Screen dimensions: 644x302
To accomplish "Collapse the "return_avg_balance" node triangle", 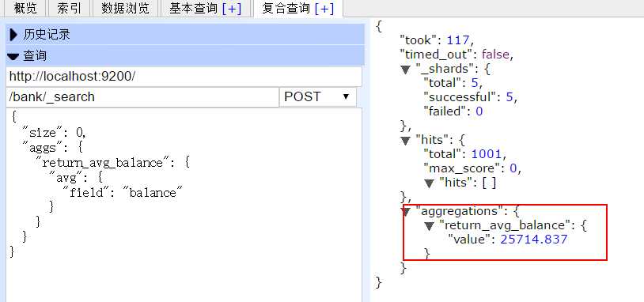I will tap(430, 225).
